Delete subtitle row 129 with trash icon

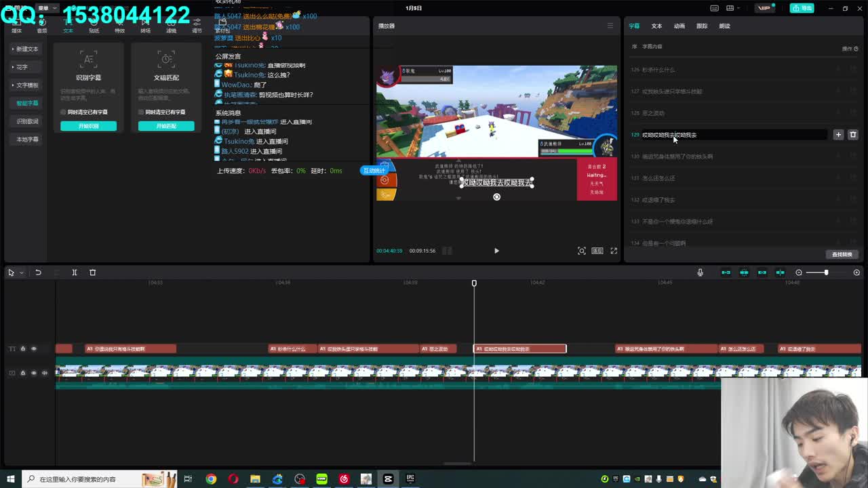(853, 135)
